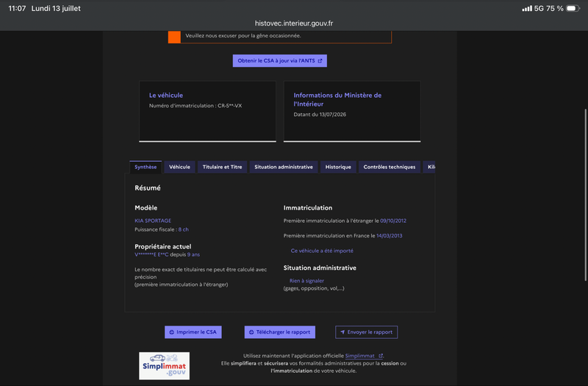Screen dimensions: 588x386
Task: Click the external-link icon beside Simplimmat
Action: [x=381, y=356]
